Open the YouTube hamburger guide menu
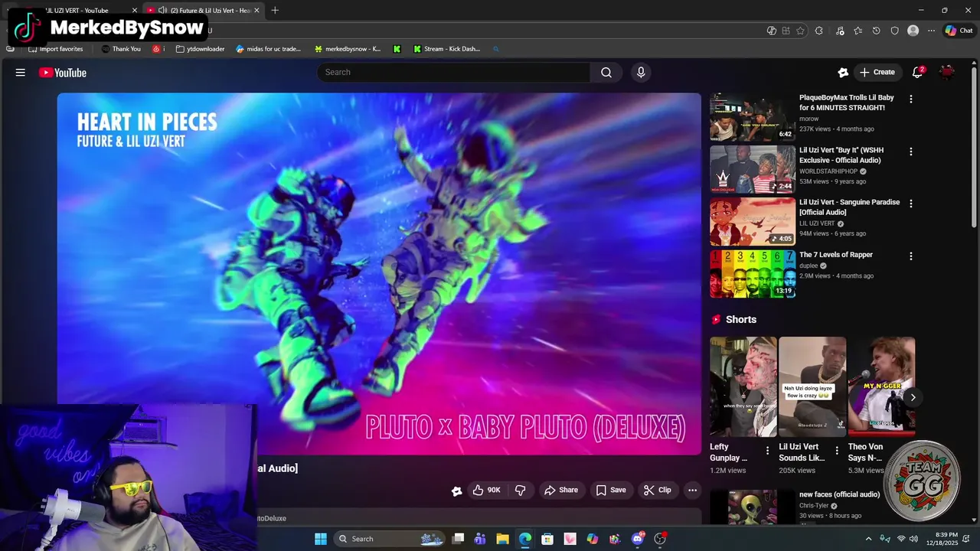 pyautogui.click(x=21, y=73)
